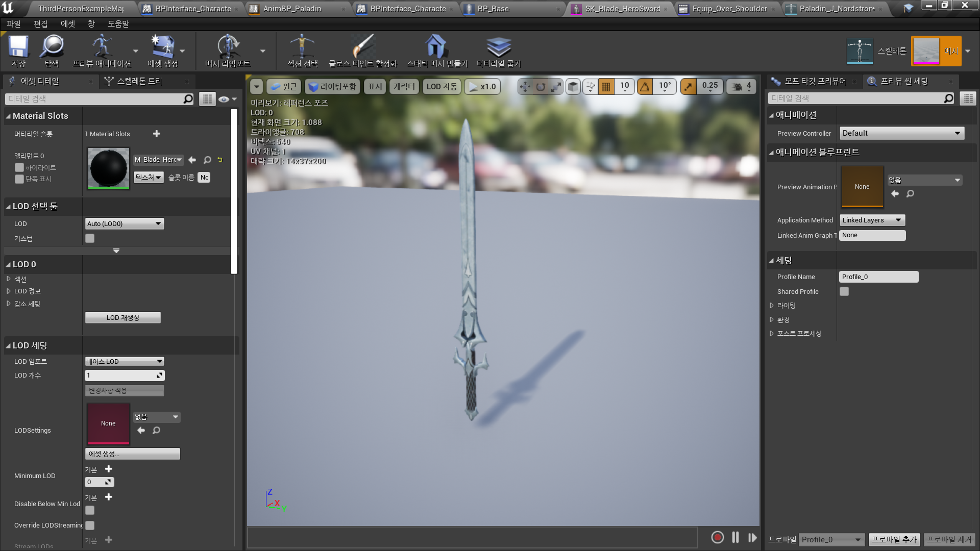980x551 pixels.
Task: Activate cloth paint mode
Action: coord(364,51)
